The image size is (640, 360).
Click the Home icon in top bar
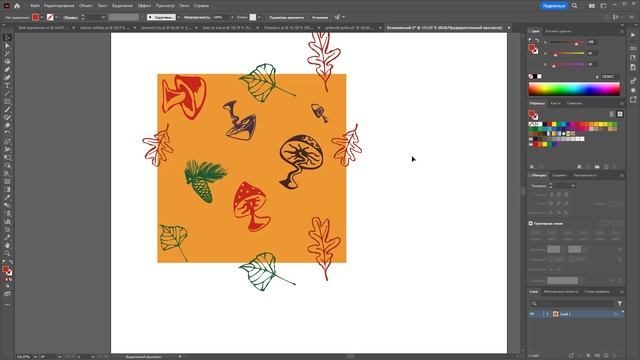point(17,6)
